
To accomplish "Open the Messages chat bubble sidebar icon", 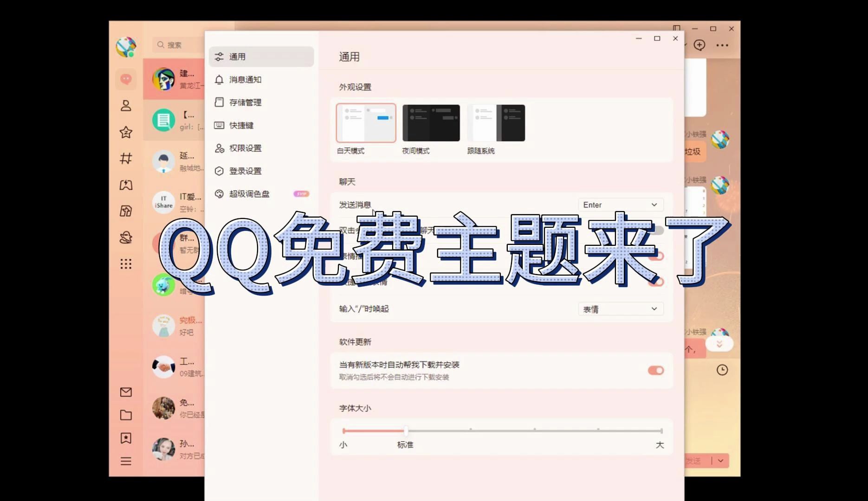I will (126, 79).
